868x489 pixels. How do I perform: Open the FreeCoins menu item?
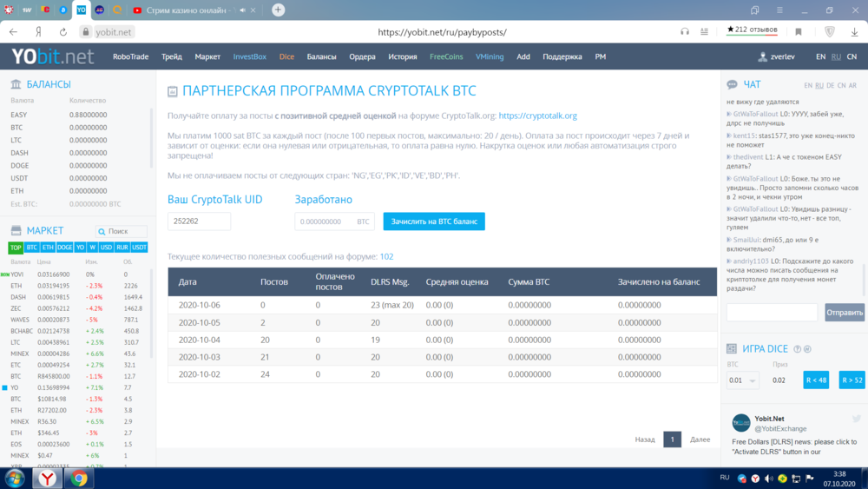point(446,56)
